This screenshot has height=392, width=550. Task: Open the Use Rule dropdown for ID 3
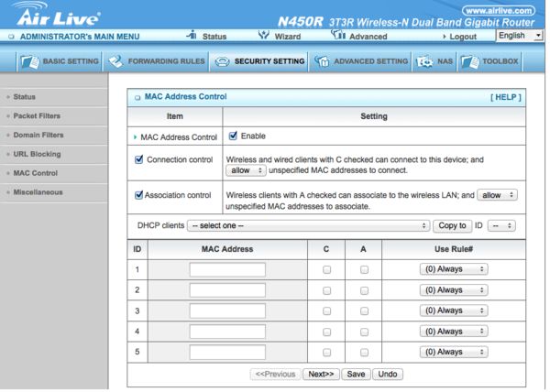[x=454, y=310]
